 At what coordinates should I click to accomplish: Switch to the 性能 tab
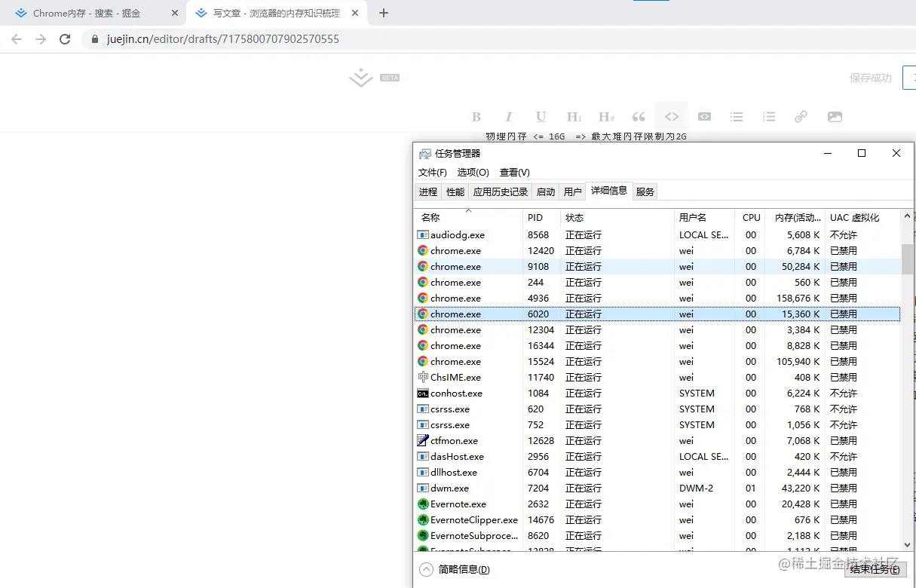pos(455,191)
